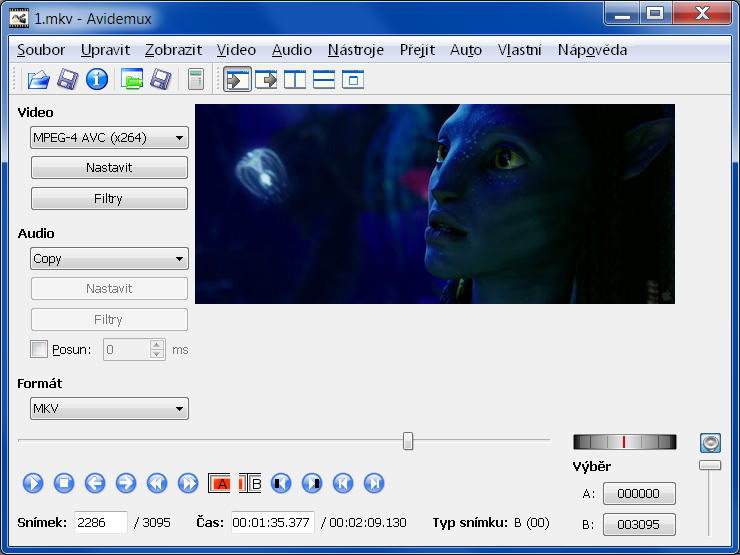Viewport: 740px width, 555px height.
Task: Open the Zobrazit menu
Action: [x=174, y=50]
